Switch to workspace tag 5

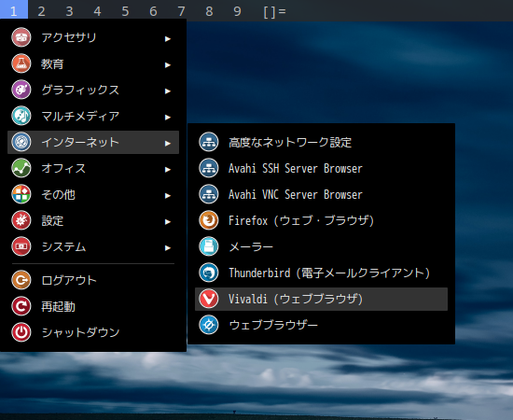pos(125,11)
